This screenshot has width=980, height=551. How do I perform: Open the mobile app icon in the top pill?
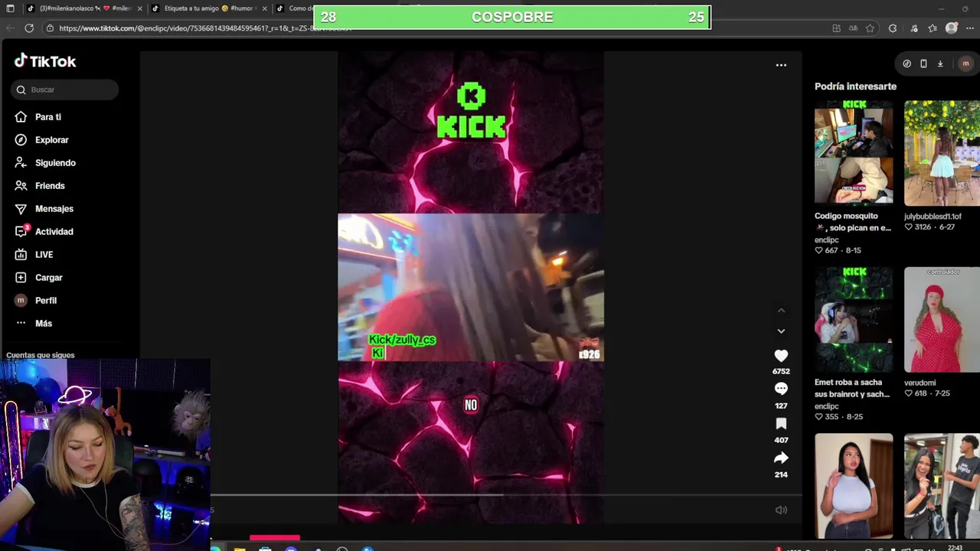923,64
